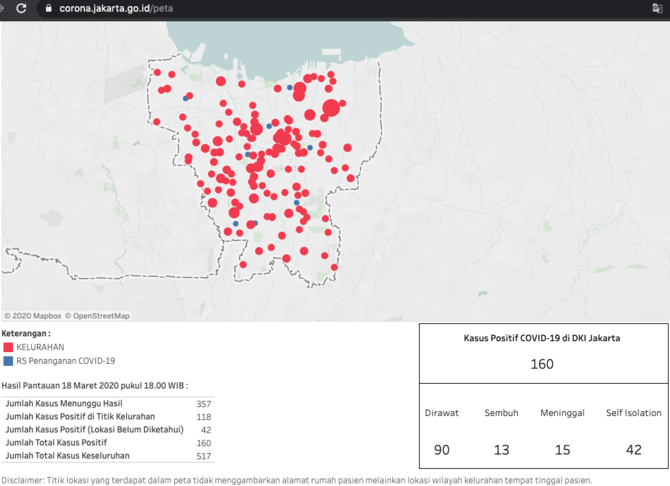
Task: Click the Jumlah Total Kasus Positif row
Action: coord(105,442)
